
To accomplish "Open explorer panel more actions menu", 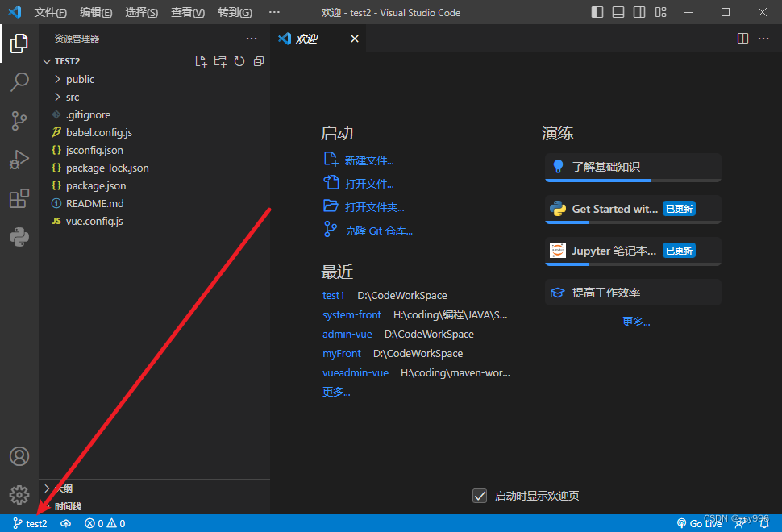I will tap(252, 39).
